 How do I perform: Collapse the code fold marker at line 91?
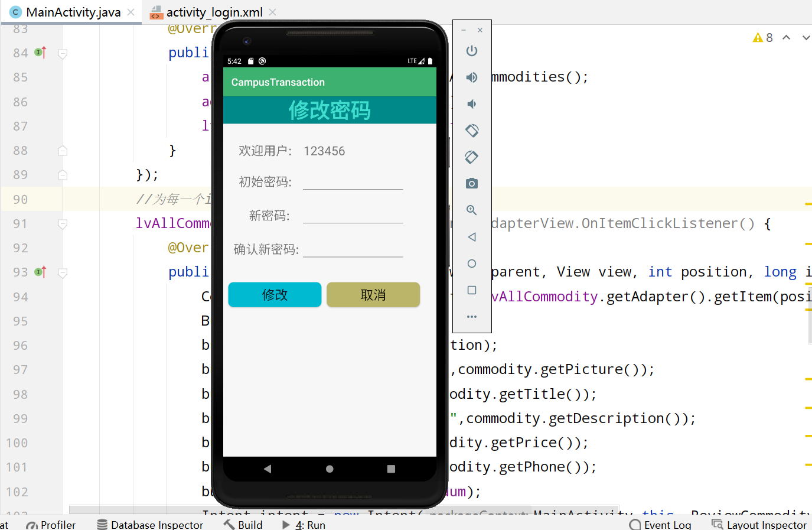[63, 224]
